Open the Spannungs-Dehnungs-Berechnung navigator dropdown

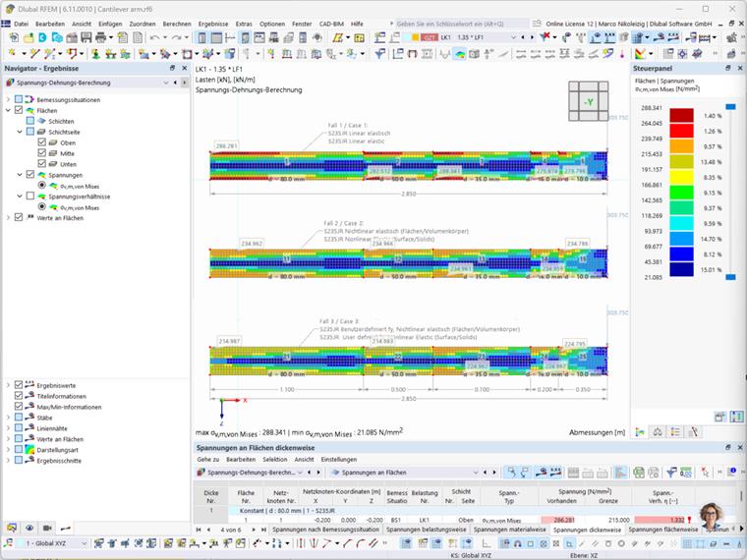pos(166,83)
